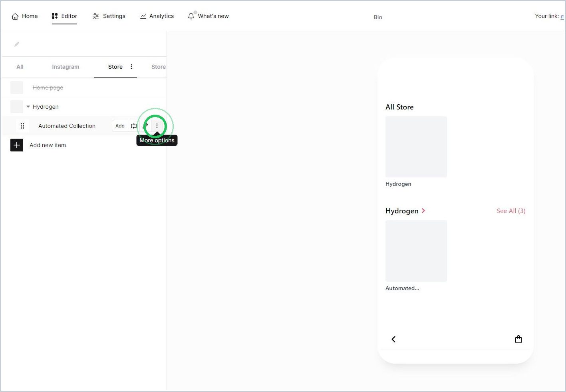Viewport: 566px width, 392px height.
Task: Open the link after Your link
Action: point(562,16)
